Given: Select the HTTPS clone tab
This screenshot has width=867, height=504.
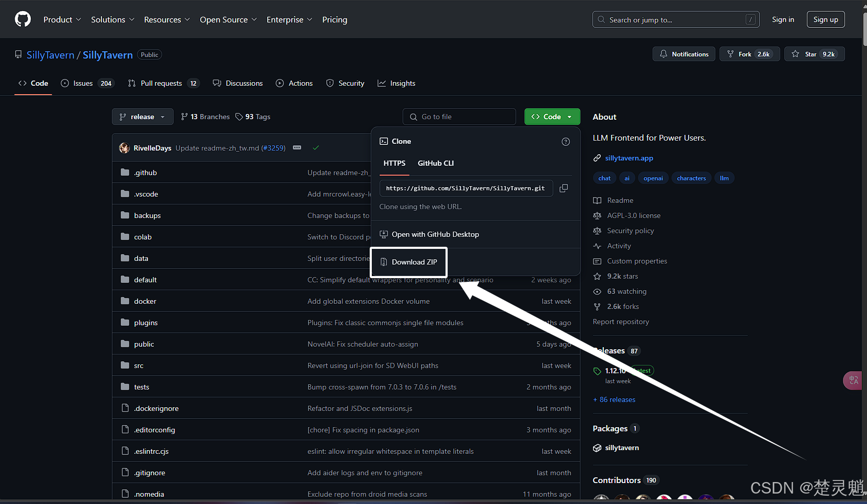Looking at the screenshot, I should 394,163.
